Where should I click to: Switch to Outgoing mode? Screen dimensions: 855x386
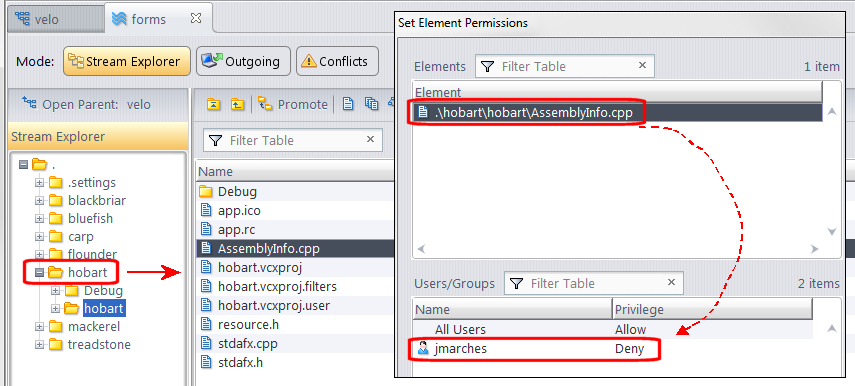(x=240, y=61)
